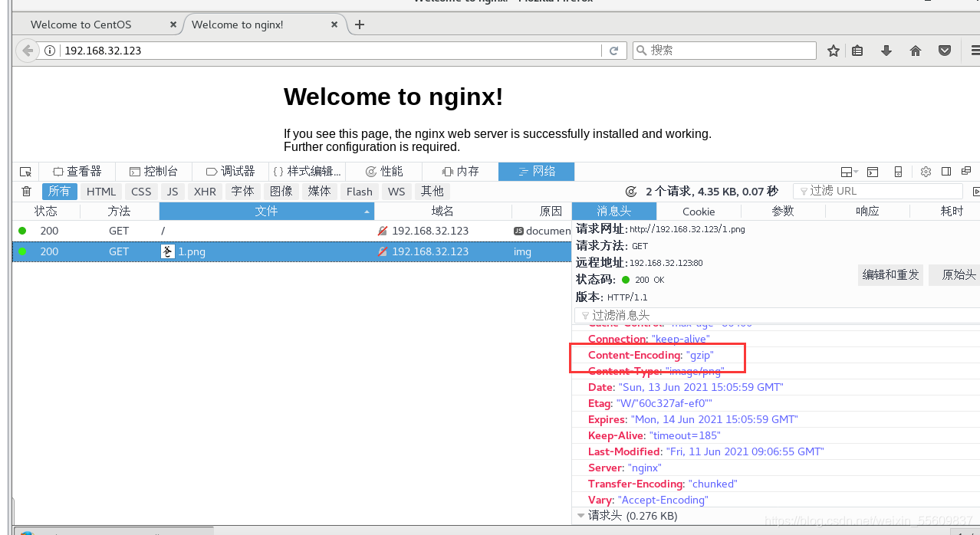Filter requests by JS
This screenshot has width=980, height=535.
(x=173, y=192)
